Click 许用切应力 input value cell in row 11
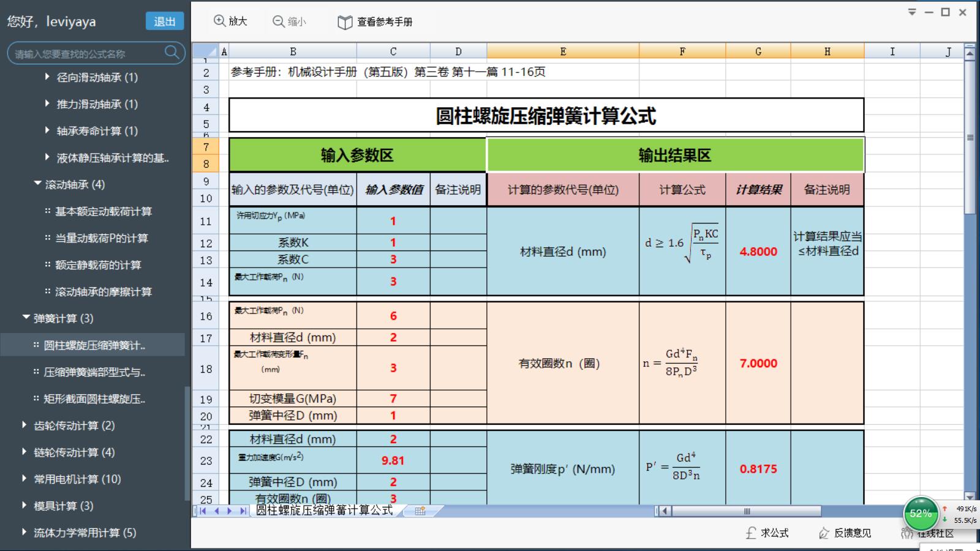The height and width of the screenshot is (551, 980). pyautogui.click(x=393, y=221)
